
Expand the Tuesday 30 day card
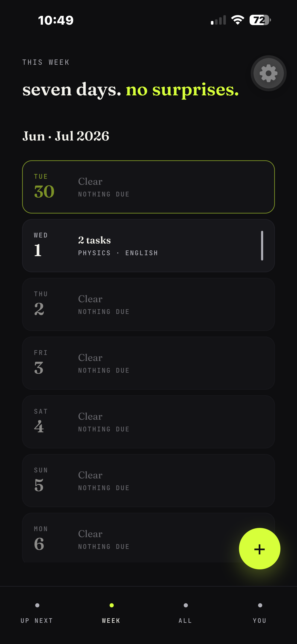coord(148,187)
